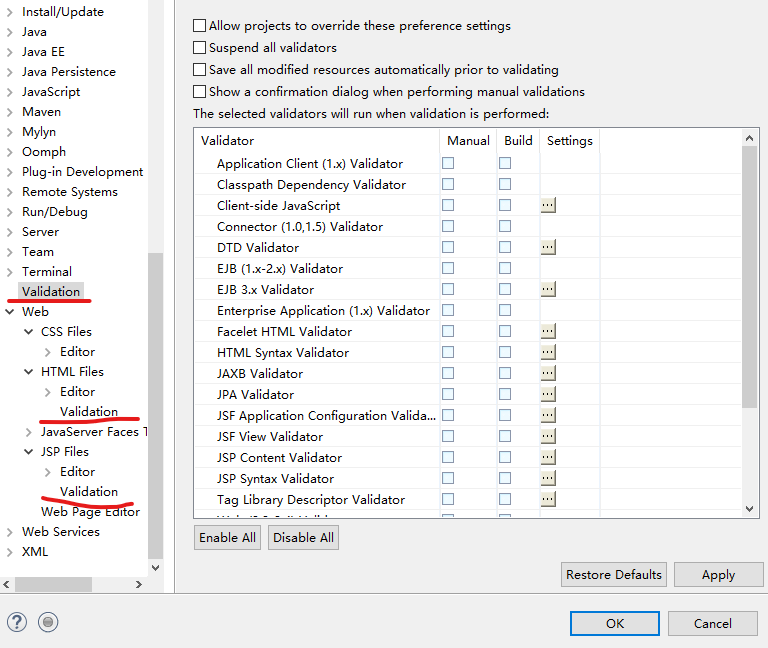Toggle Allow projects to override settings
Screen dimensions: 768x648
pos(200,26)
